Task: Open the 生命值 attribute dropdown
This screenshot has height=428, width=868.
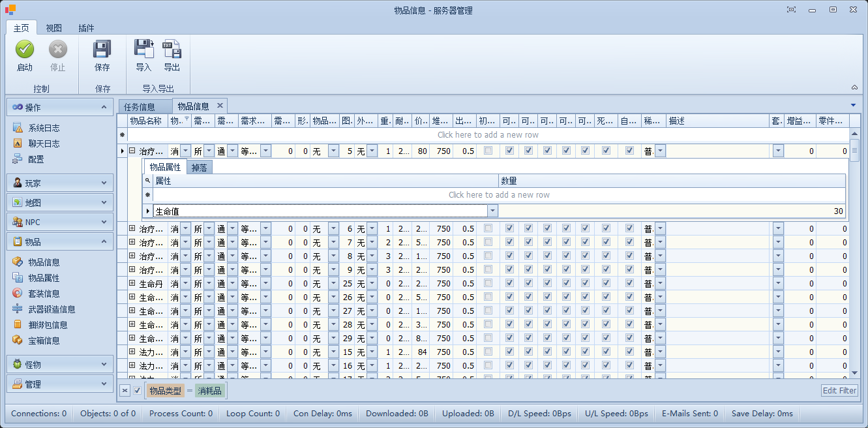Action: (x=492, y=211)
